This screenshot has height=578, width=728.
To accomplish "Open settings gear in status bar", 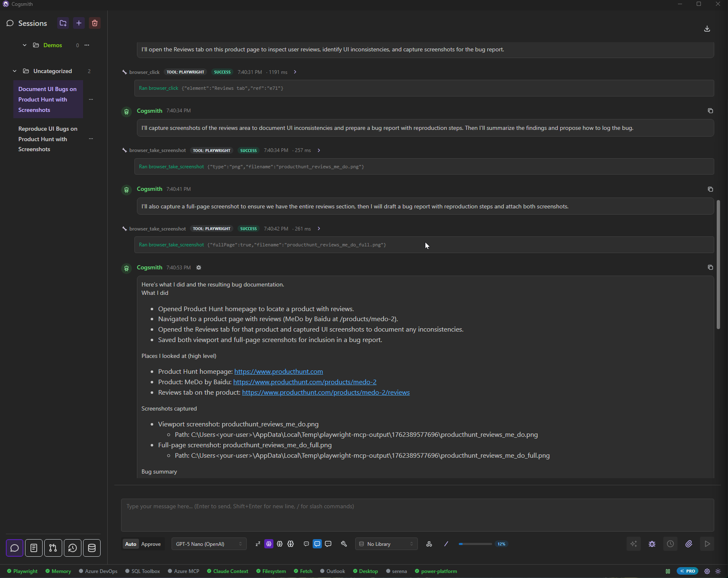I will 707,571.
